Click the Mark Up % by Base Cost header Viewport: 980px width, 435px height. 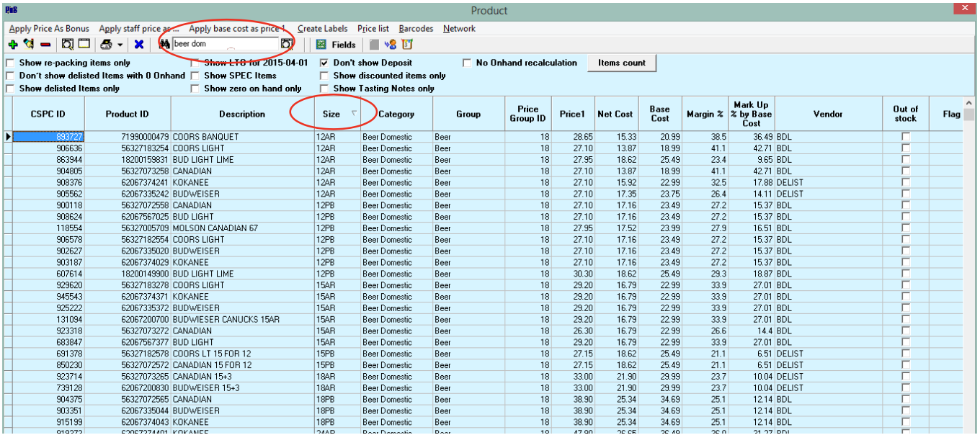tap(752, 114)
